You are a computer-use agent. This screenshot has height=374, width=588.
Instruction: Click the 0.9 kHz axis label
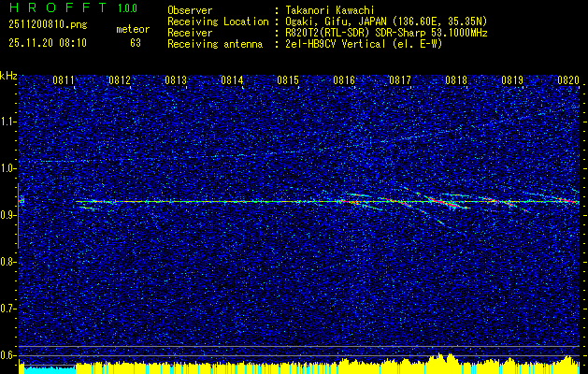pyautogui.click(x=8, y=215)
